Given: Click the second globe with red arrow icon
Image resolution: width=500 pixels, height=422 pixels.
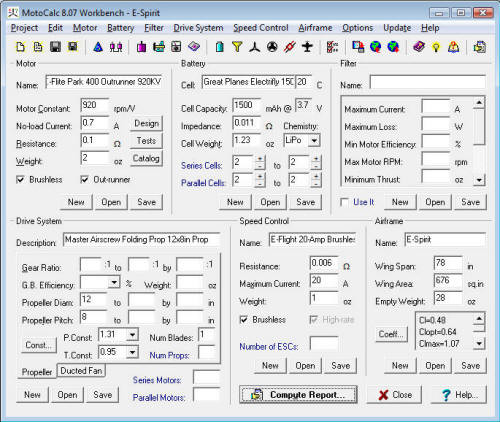Looking at the screenshot, I should [393, 47].
